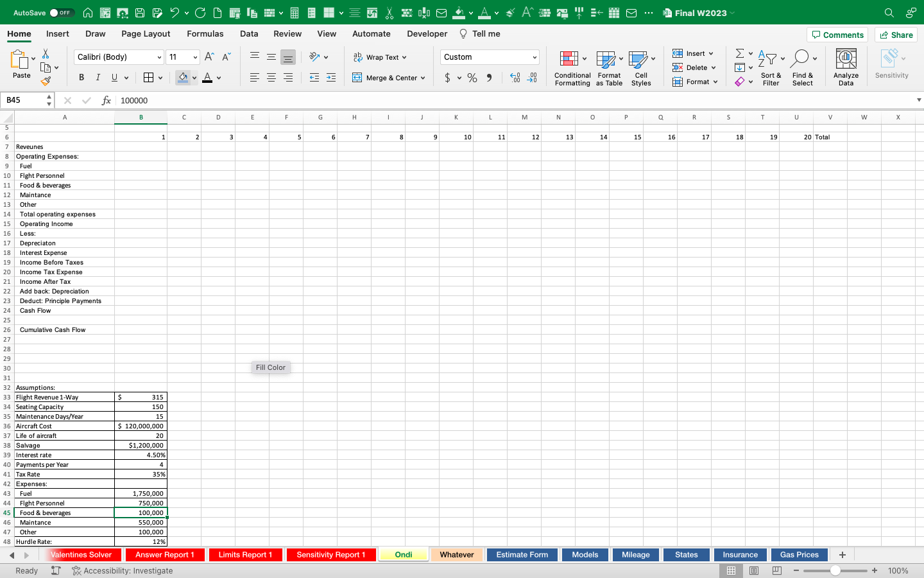Toggle the AutoSave switch
Screen dimensions: 924x578
[62, 13]
